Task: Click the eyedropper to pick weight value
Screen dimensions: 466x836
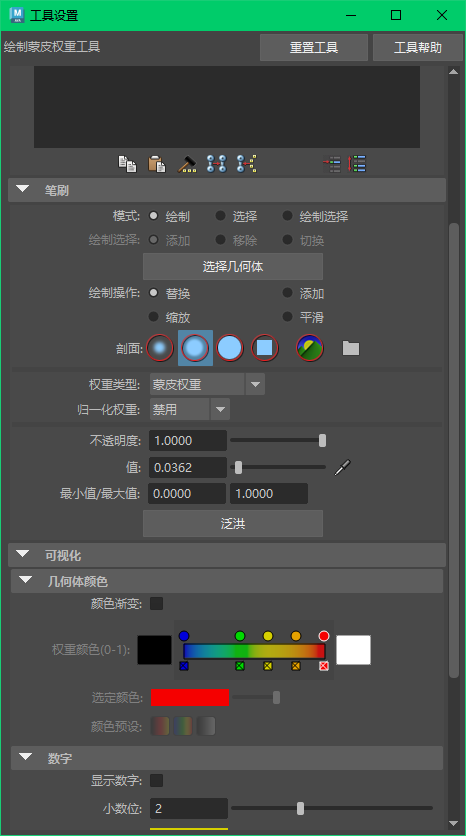Action: coord(342,467)
